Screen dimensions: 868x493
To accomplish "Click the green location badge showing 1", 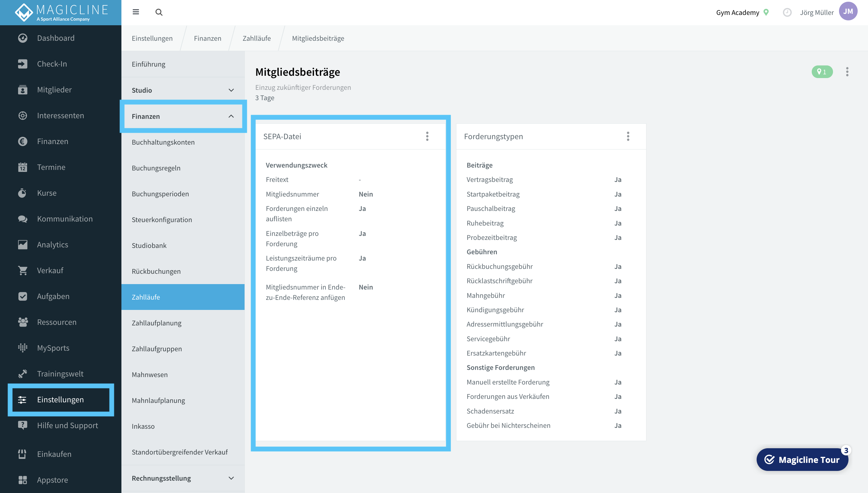I will tap(822, 72).
